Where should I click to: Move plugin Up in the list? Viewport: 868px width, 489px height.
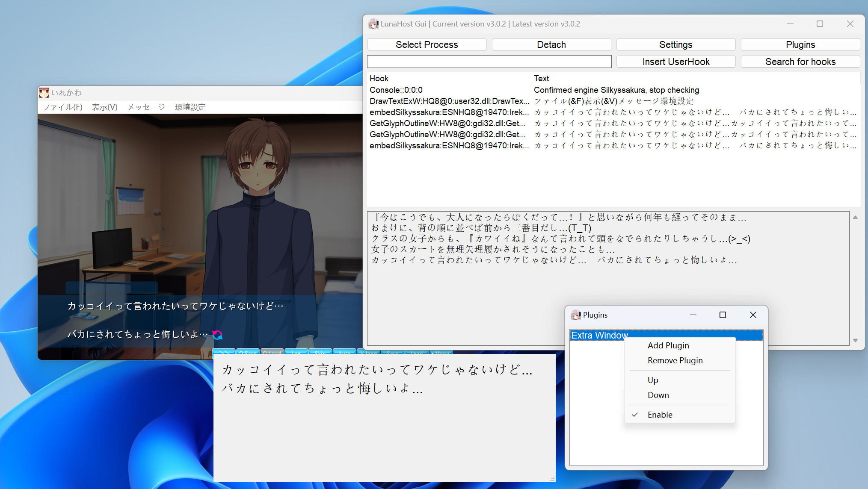(x=652, y=380)
